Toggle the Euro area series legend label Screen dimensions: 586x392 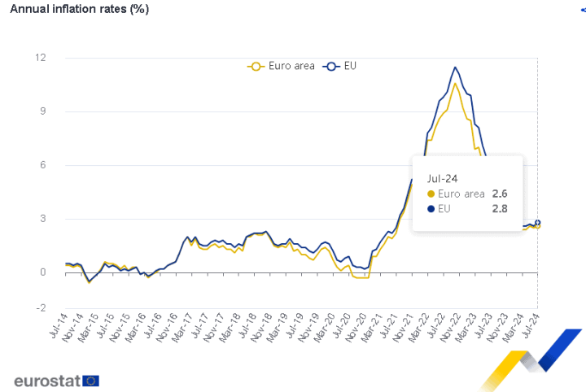[x=291, y=66]
